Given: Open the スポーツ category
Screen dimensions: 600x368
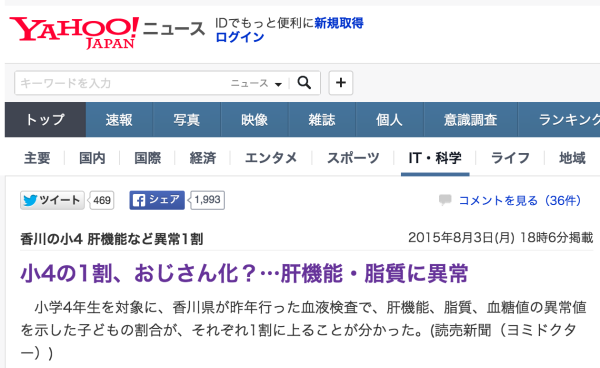Looking at the screenshot, I should coord(353,158).
